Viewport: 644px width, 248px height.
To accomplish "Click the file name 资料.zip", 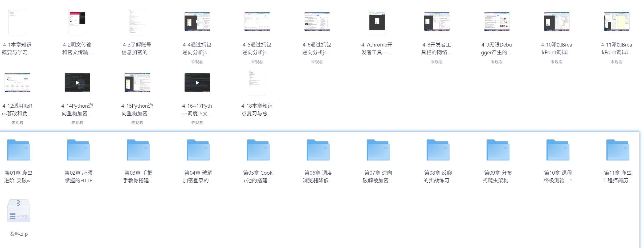I will coord(19,234).
